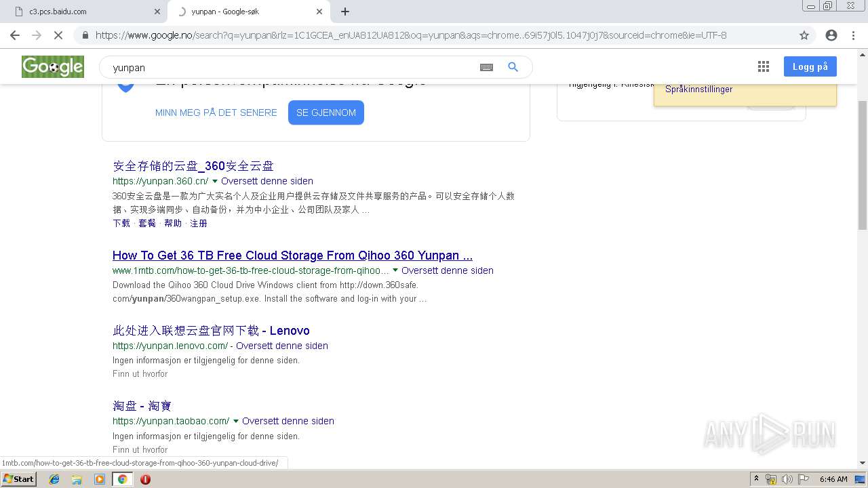Viewport: 868px width, 488px height.
Task: Translate the 1mtb.com result page
Action: pyautogui.click(x=448, y=270)
